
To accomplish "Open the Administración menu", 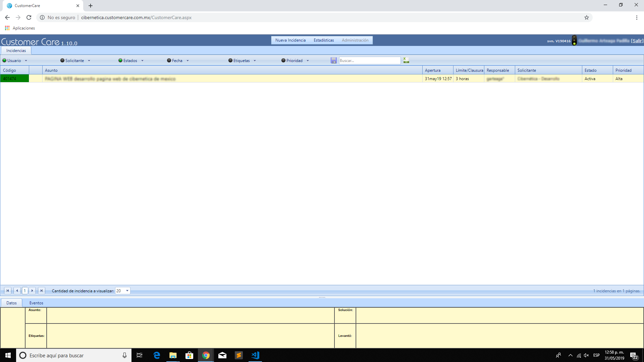I will click(355, 40).
